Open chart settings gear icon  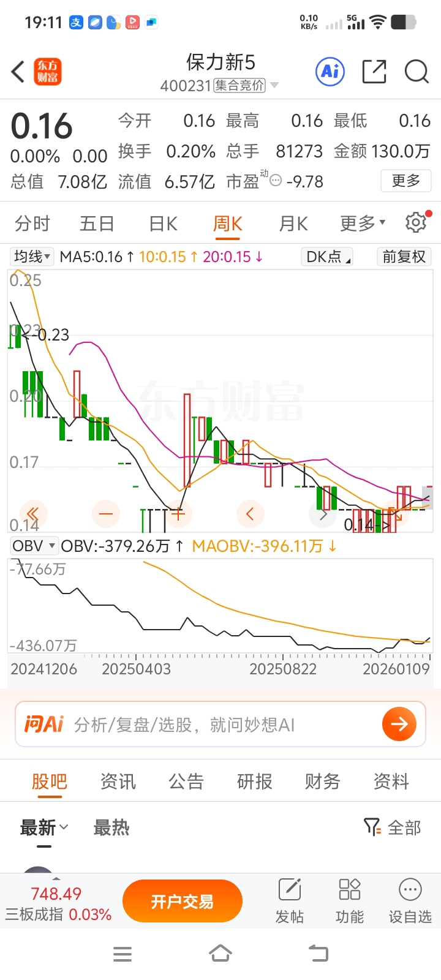(x=417, y=222)
